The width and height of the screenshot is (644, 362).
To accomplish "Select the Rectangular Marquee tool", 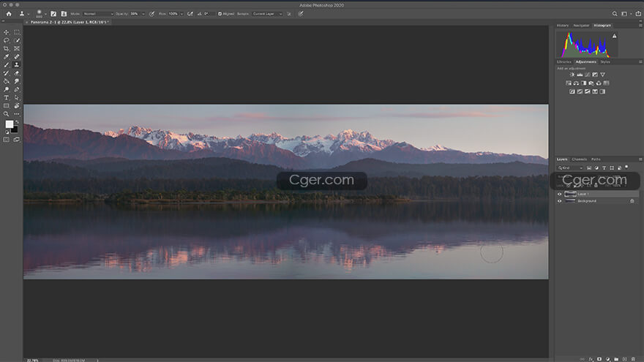I will pyautogui.click(x=17, y=32).
